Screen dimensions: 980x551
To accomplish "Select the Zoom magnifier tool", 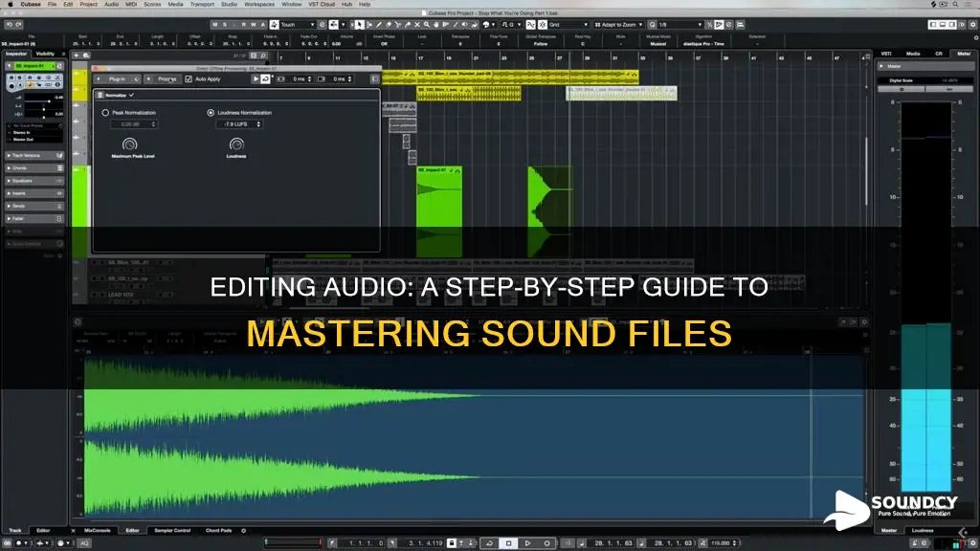I will (x=426, y=24).
